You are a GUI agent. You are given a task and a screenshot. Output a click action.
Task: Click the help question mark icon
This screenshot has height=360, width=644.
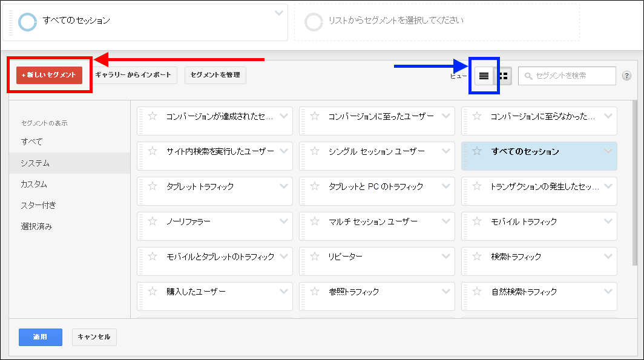(x=626, y=76)
